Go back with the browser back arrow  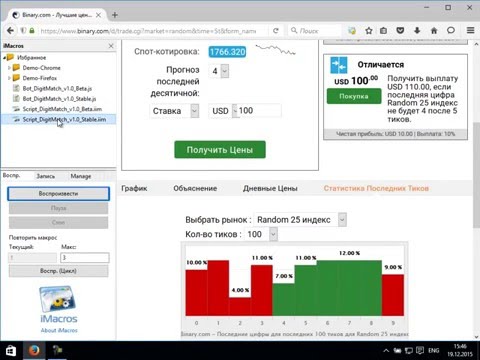pyautogui.click(x=10, y=31)
